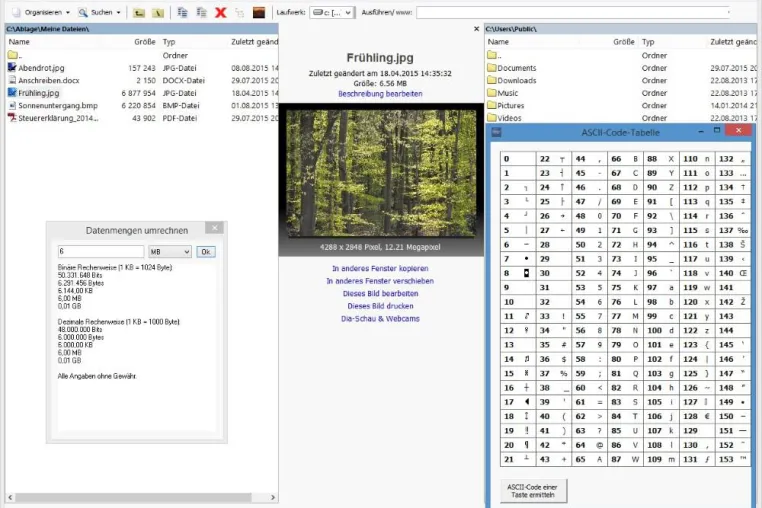Click ASCII table cell 65 A

point(589,459)
